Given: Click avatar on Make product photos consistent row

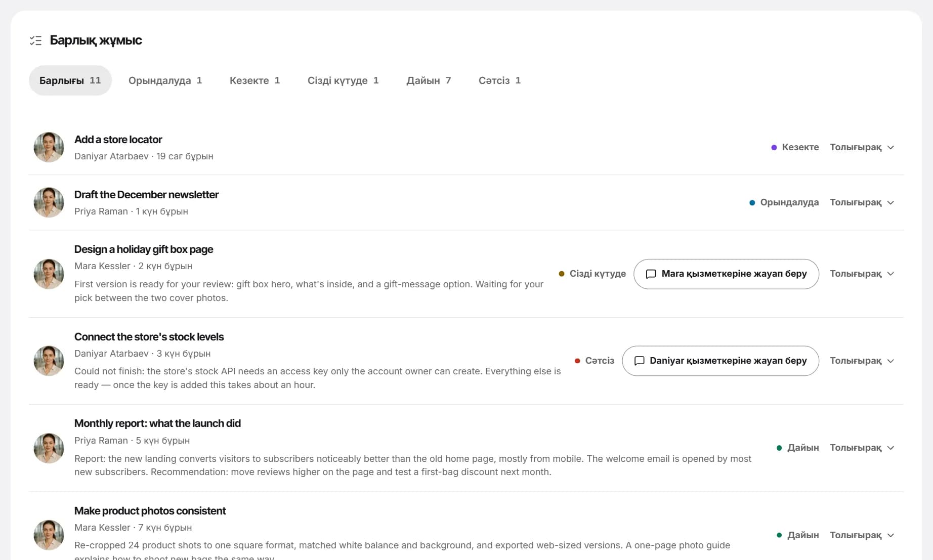Looking at the screenshot, I should pos(49,535).
